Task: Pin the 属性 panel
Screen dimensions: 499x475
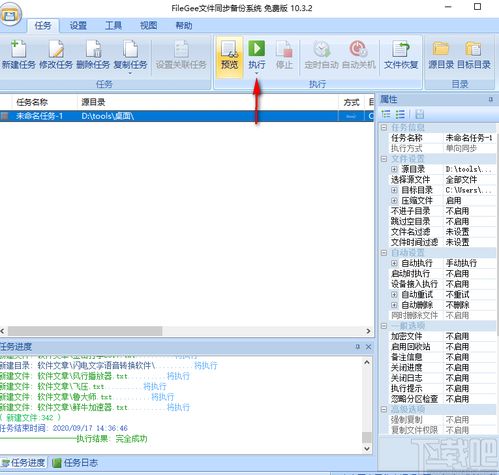Action: (x=491, y=99)
